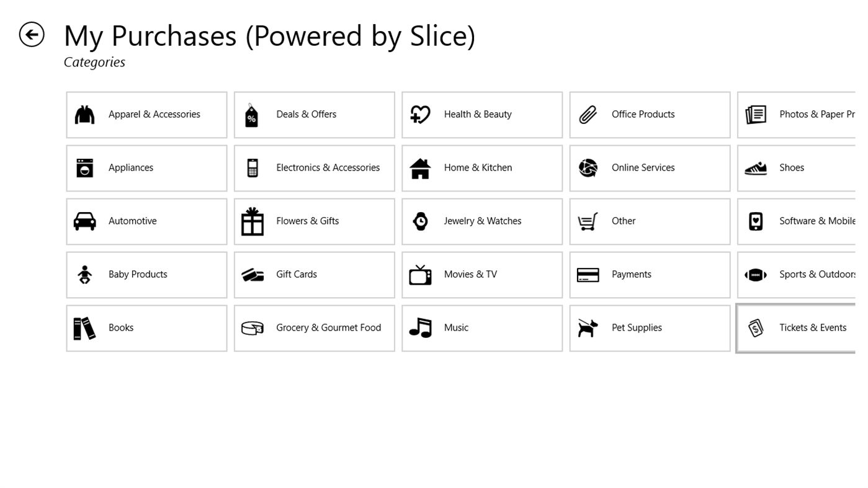Click the Baby Products icon
868x488 pixels.
point(85,274)
